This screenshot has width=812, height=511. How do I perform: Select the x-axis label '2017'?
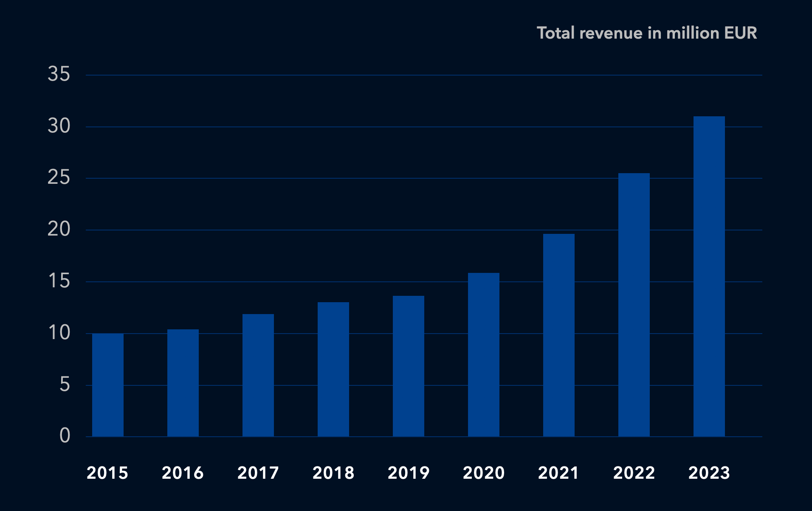(258, 473)
